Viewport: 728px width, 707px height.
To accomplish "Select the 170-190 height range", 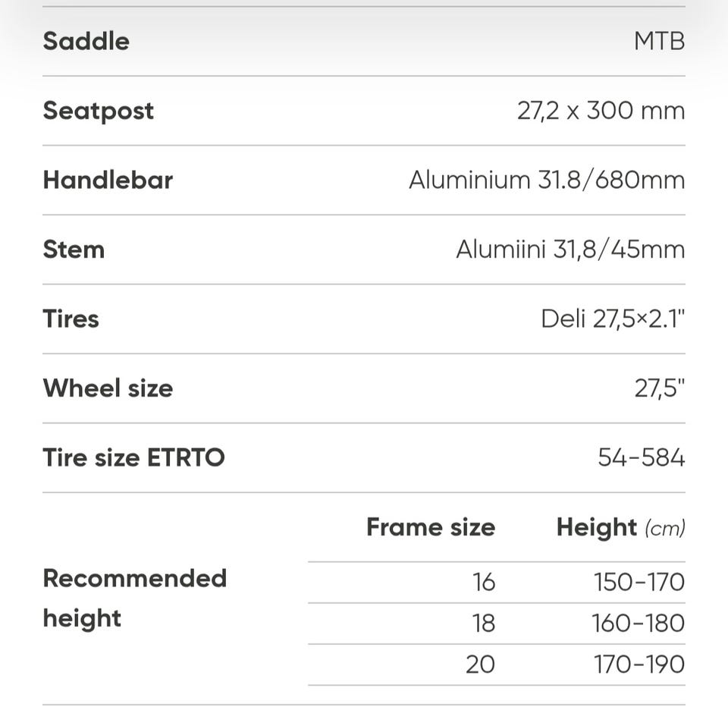I will (x=639, y=664).
